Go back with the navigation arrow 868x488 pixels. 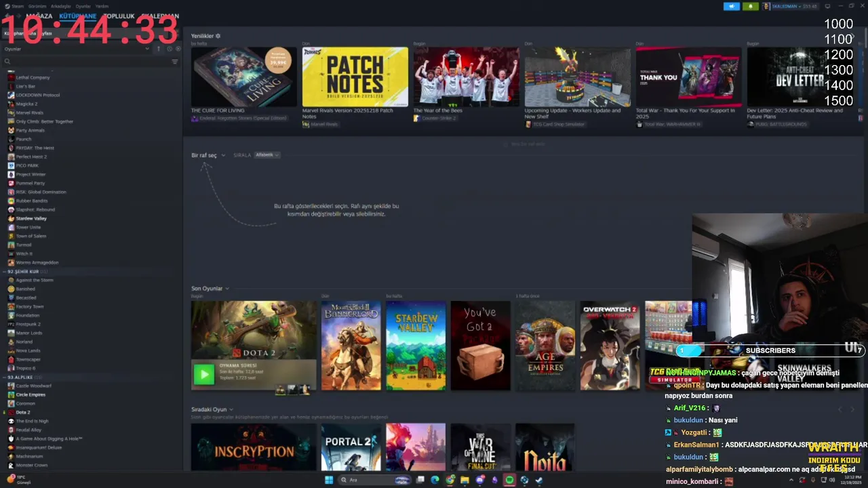pos(7,16)
